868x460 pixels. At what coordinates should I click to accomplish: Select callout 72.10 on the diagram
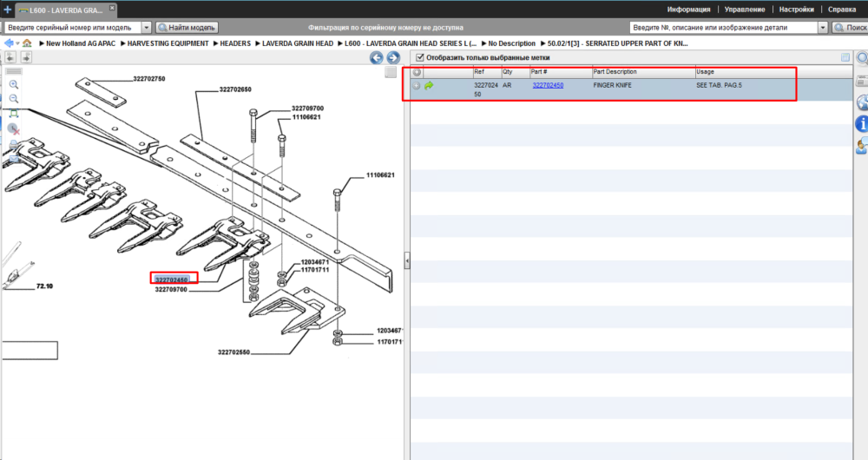click(x=44, y=286)
